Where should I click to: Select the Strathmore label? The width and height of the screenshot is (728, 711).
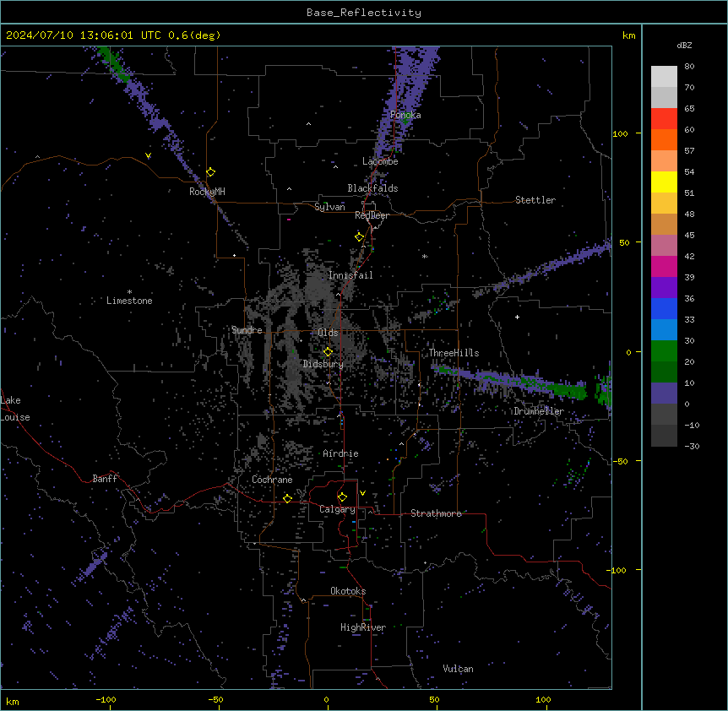click(x=436, y=513)
